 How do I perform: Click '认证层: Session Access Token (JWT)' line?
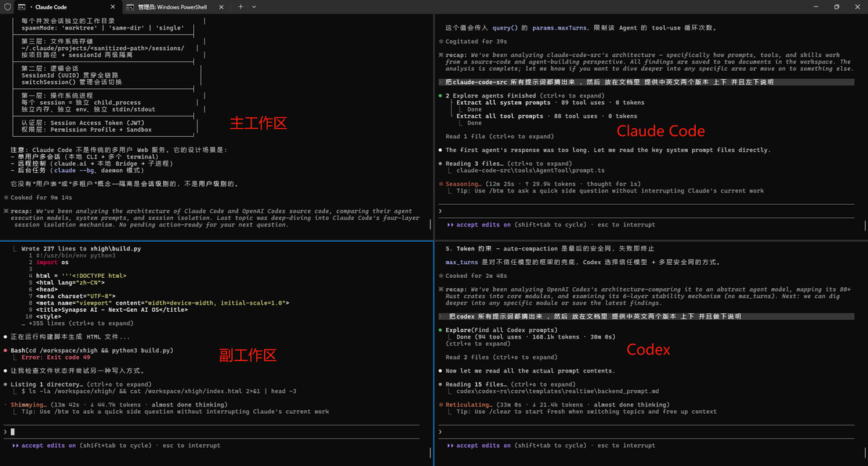coord(82,123)
